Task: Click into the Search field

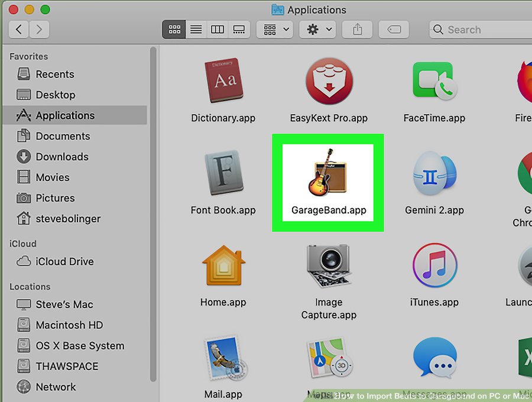Action: coord(481,30)
